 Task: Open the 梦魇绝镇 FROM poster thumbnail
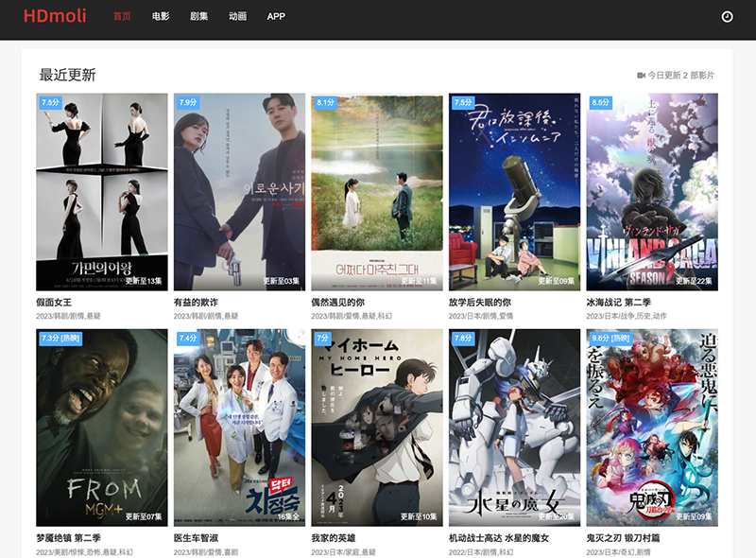[x=102, y=427]
